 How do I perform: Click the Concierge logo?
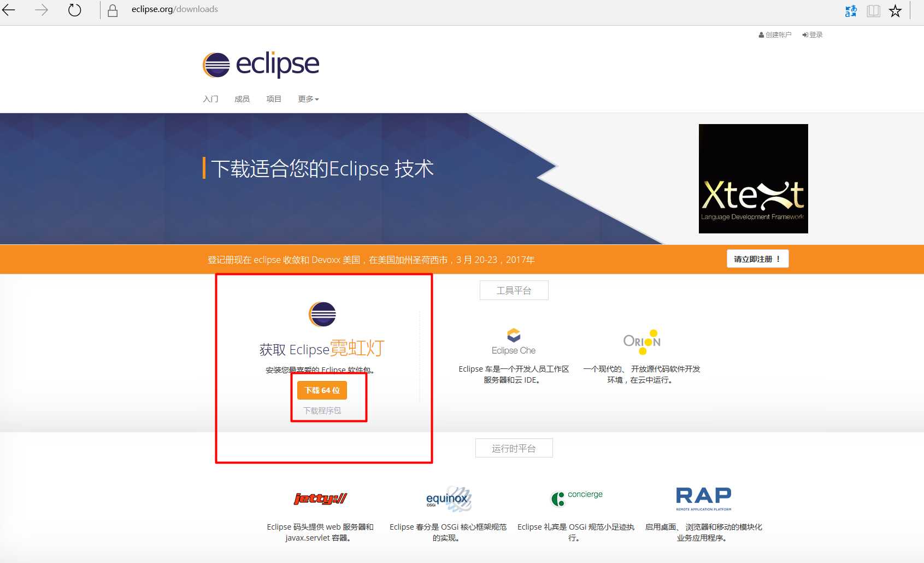576,497
